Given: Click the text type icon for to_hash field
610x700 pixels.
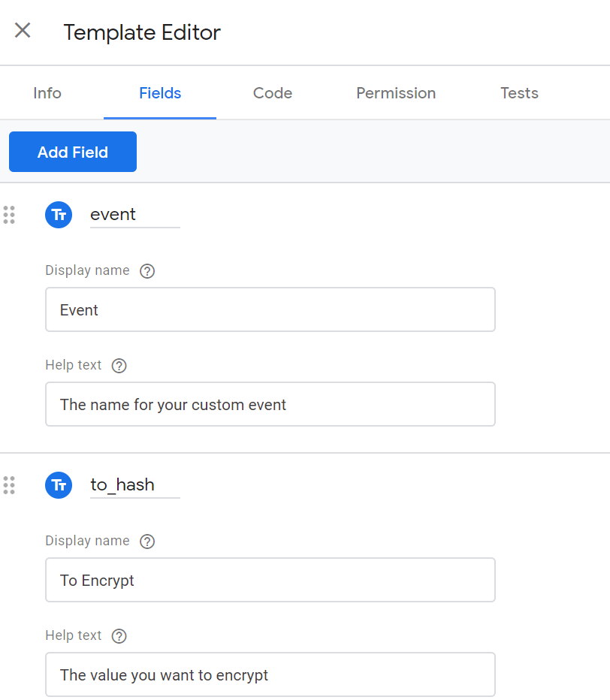Looking at the screenshot, I should pyautogui.click(x=59, y=485).
